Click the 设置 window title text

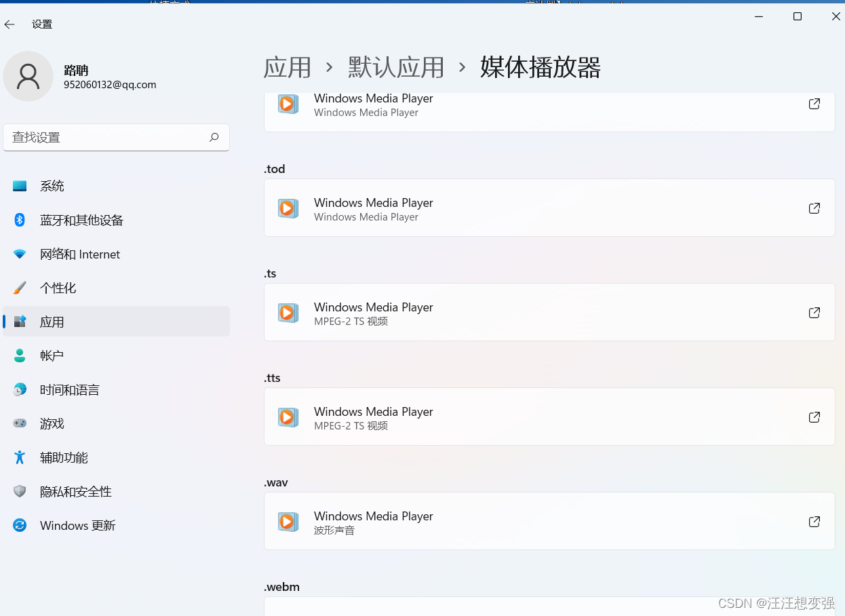pos(42,24)
